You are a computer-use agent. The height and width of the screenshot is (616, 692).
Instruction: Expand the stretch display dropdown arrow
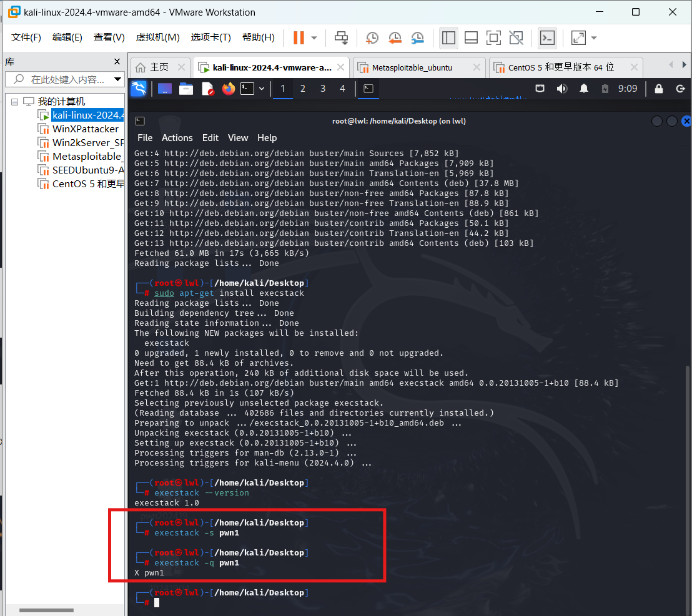[594, 38]
